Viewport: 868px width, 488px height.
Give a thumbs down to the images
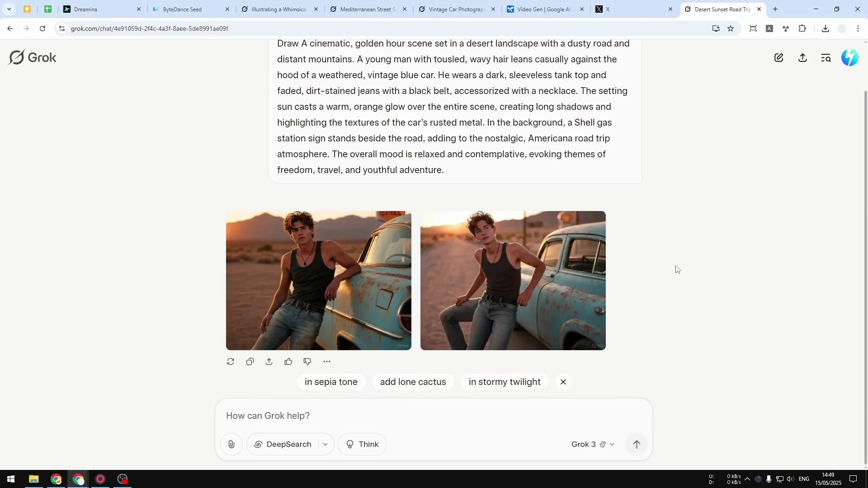pyautogui.click(x=307, y=361)
